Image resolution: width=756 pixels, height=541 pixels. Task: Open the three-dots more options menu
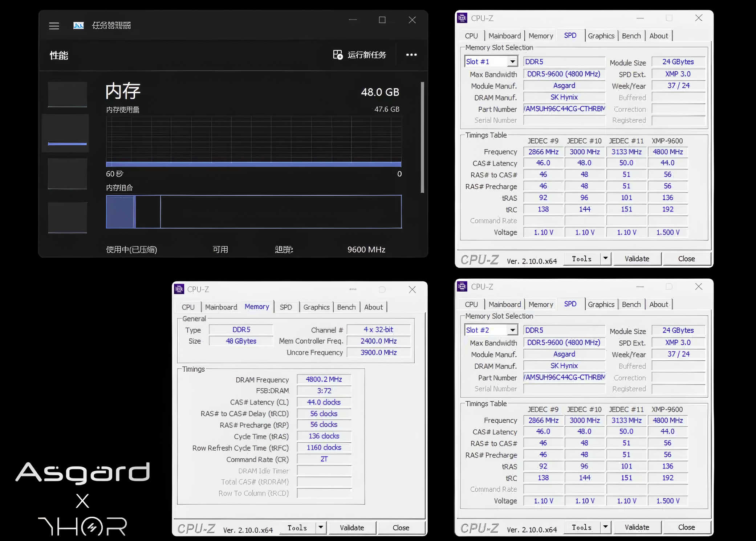pos(411,55)
